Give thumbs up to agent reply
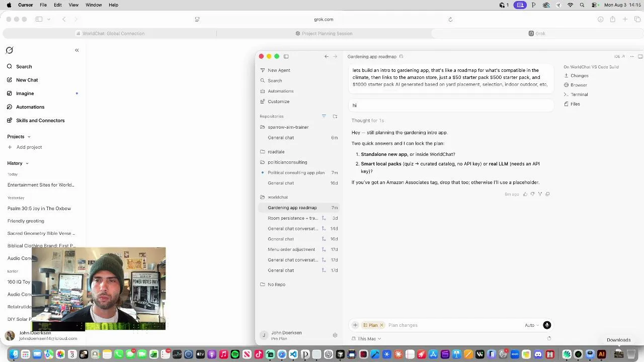 pos(525,194)
